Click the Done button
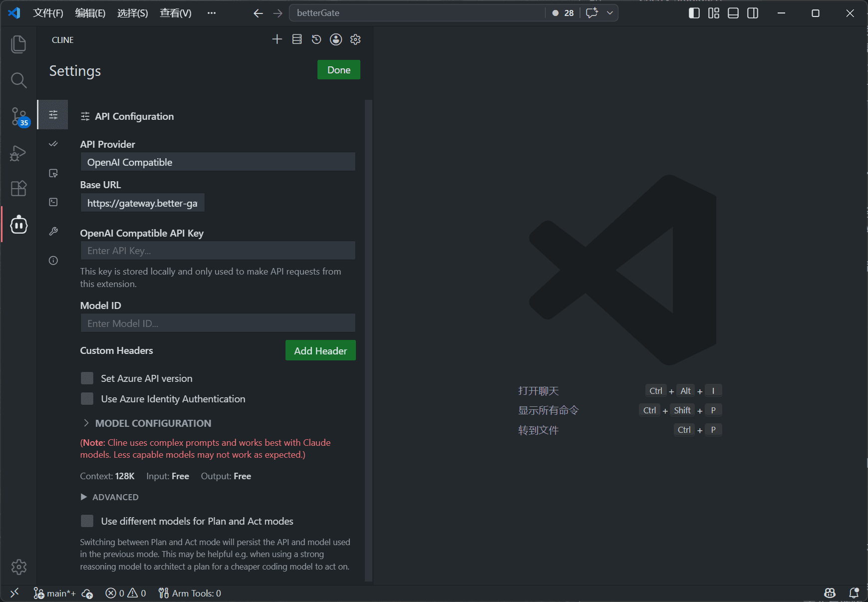This screenshot has width=868, height=602. tap(339, 70)
